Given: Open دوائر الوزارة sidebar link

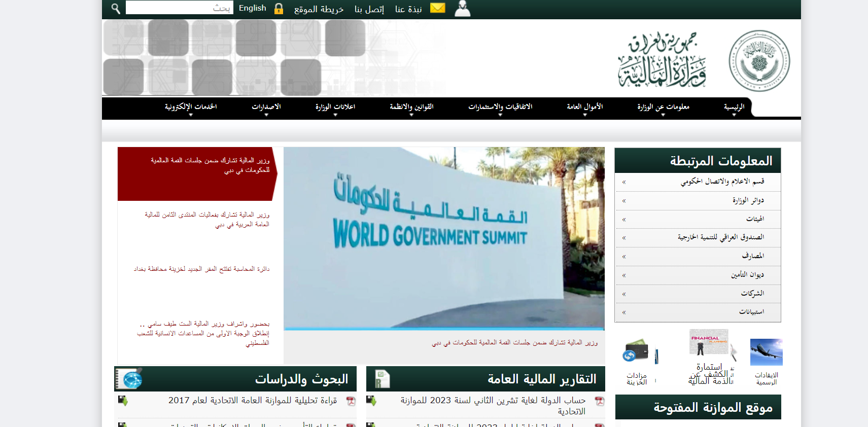Looking at the screenshot, I should coord(748,200).
